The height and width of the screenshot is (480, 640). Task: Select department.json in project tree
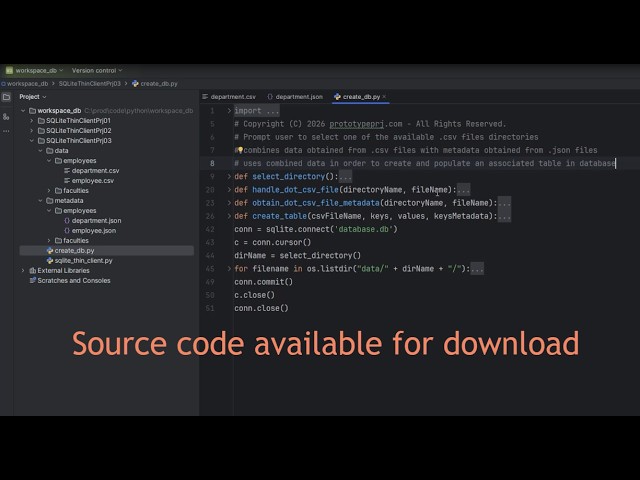[96, 221]
